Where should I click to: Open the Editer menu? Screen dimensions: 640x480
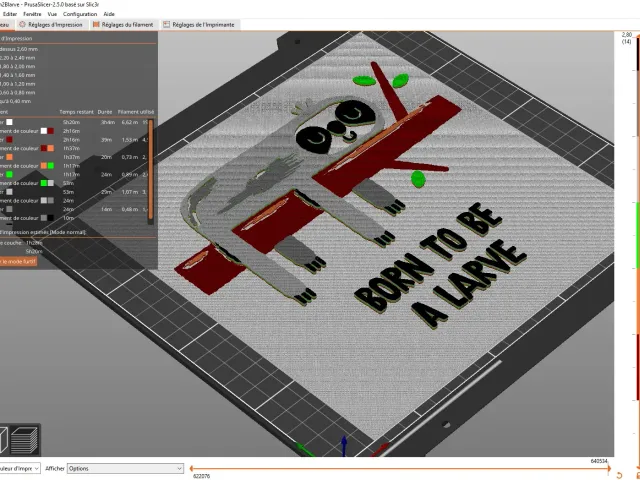pos(10,14)
